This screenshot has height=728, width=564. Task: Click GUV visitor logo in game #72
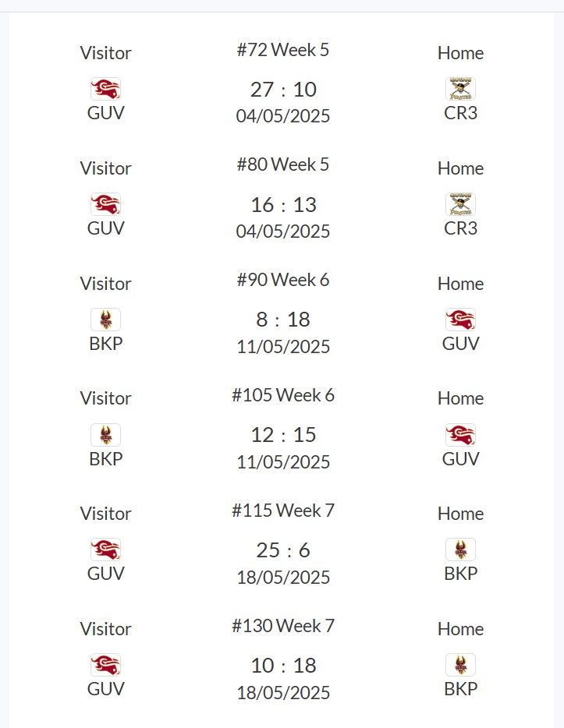tap(105, 89)
